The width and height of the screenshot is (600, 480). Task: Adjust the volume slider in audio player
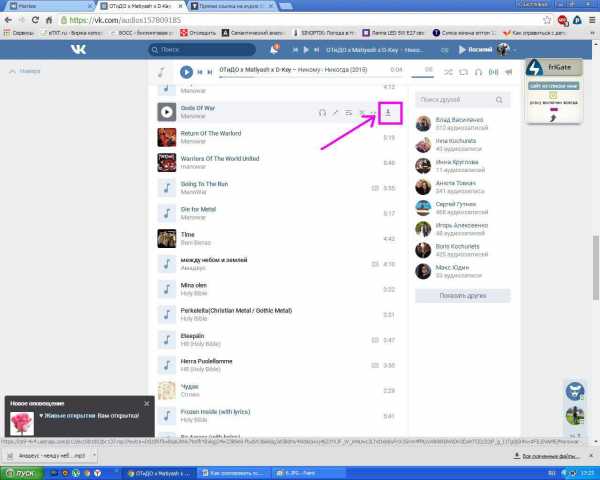pos(422,77)
